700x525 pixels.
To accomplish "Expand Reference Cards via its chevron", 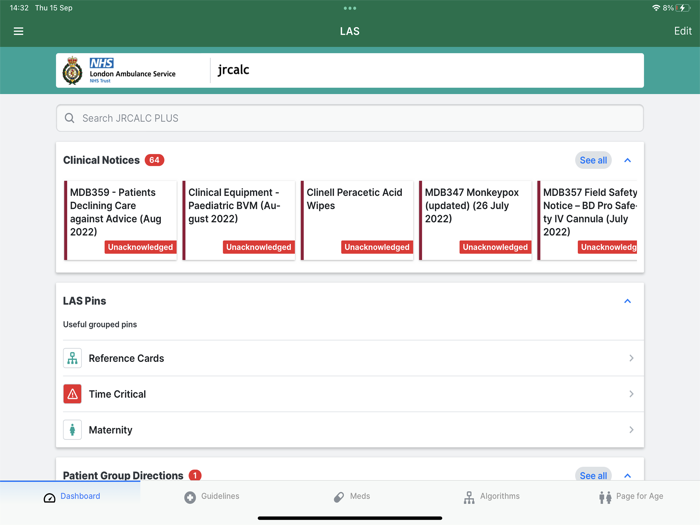I will (x=631, y=358).
